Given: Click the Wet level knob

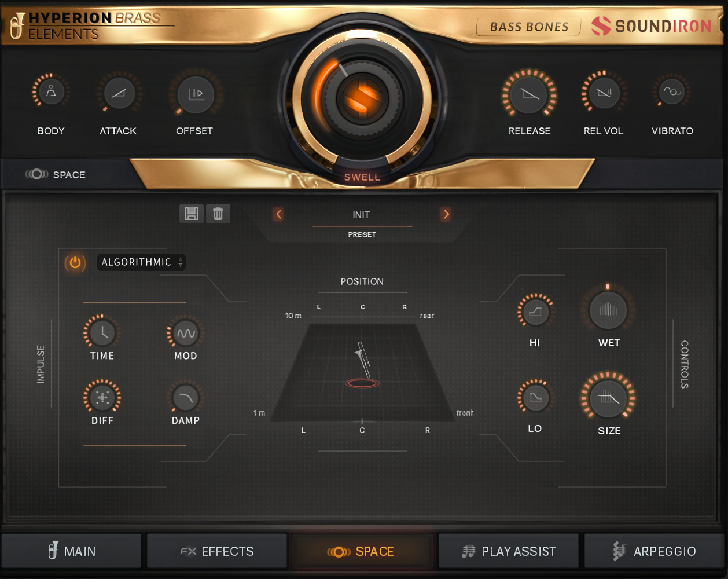Looking at the screenshot, I should point(608,310).
